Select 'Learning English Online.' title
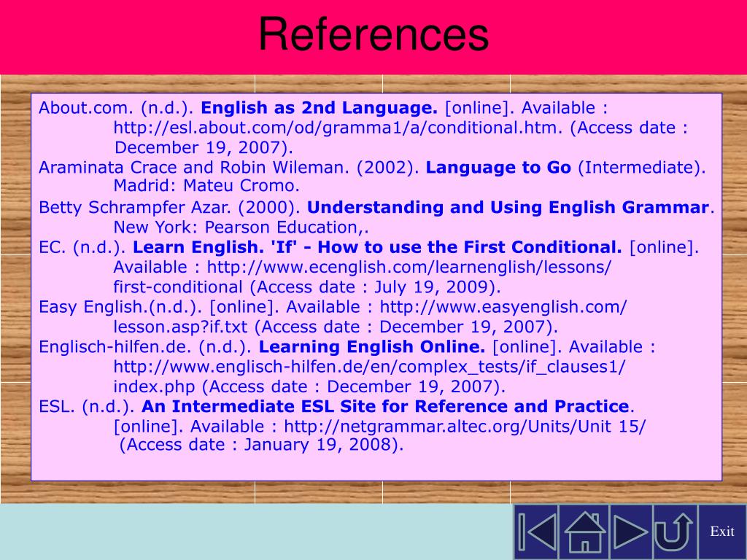The height and width of the screenshot is (560, 747). (x=372, y=347)
